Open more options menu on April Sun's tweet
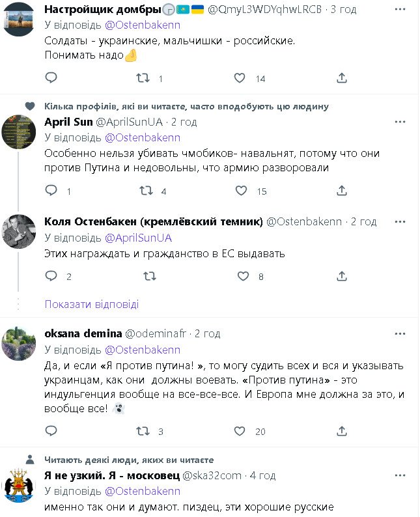 click(x=399, y=122)
